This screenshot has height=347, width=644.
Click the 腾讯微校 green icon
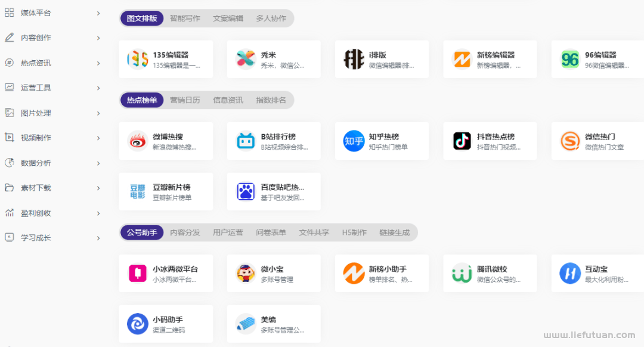[x=462, y=273]
